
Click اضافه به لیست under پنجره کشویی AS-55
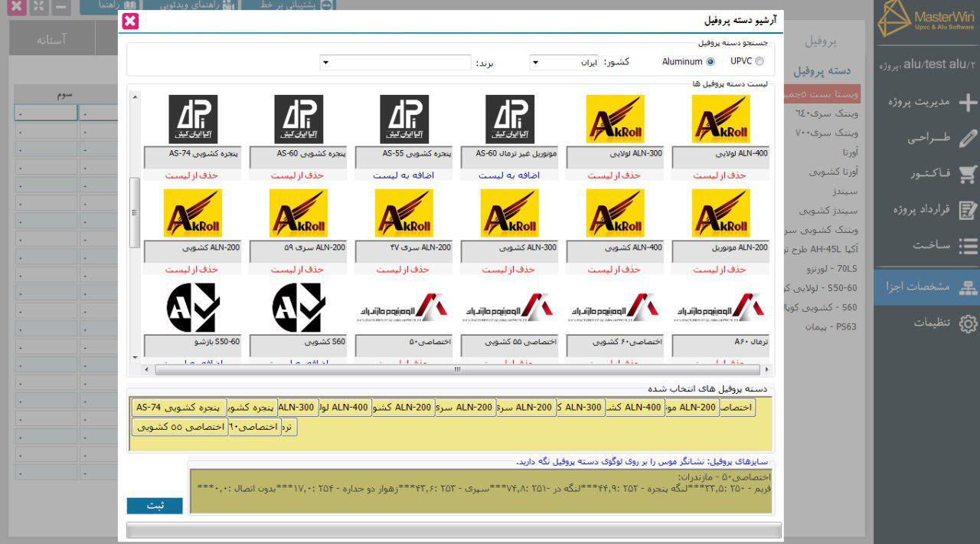pos(403,175)
